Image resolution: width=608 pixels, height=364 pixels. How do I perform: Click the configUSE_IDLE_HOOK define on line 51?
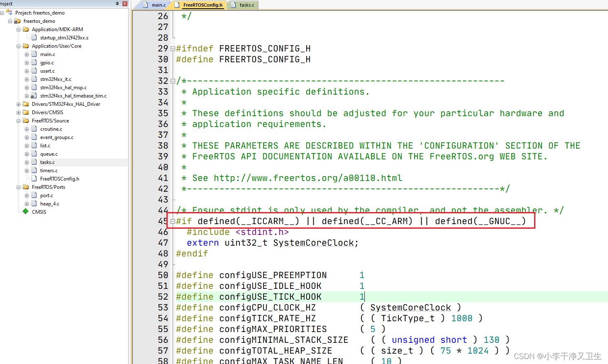[270, 286]
